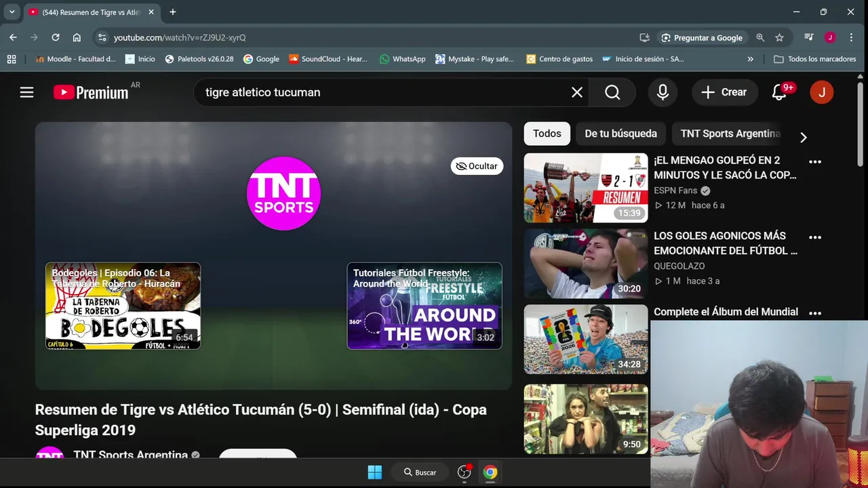Image resolution: width=868 pixels, height=488 pixels.
Task: Open the Paletools v26.0.28 bookmark
Action: click(199, 59)
